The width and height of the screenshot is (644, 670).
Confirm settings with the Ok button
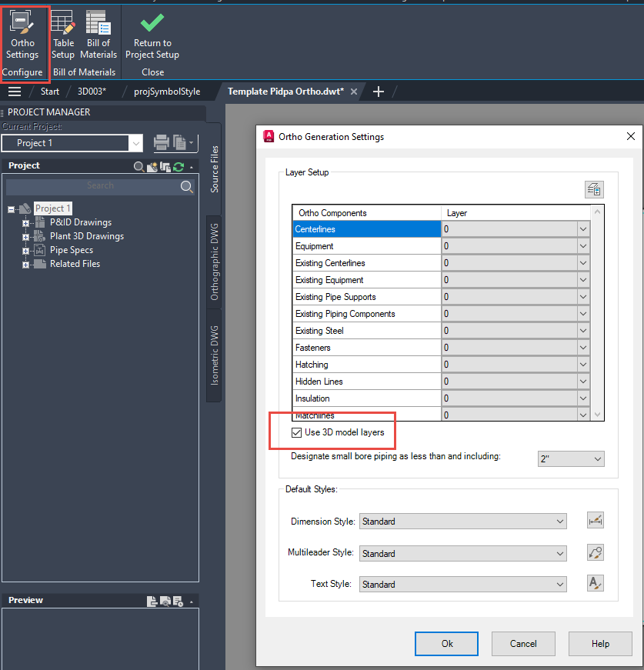[446, 644]
